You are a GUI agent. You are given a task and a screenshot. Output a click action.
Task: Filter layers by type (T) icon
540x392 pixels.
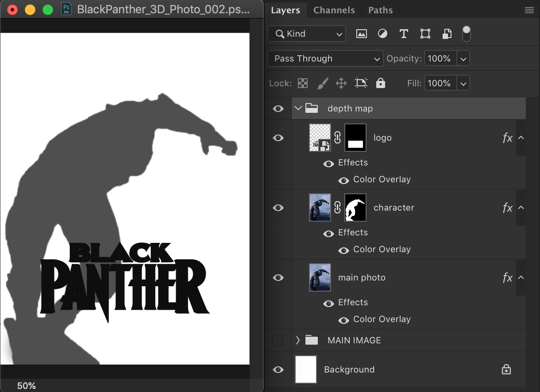(404, 34)
